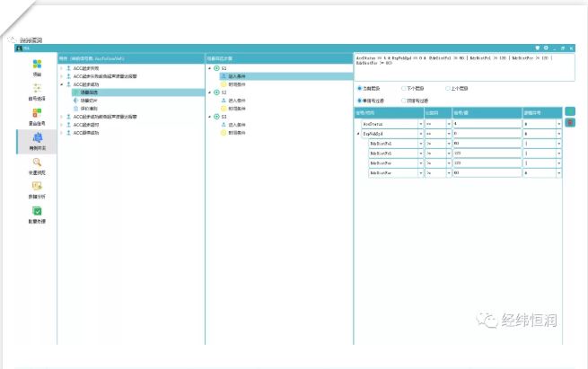The height and width of the screenshot is (369, 588).
Task: Click the evaluation criteria document icon under ACC起步成功
Action: 75,109
